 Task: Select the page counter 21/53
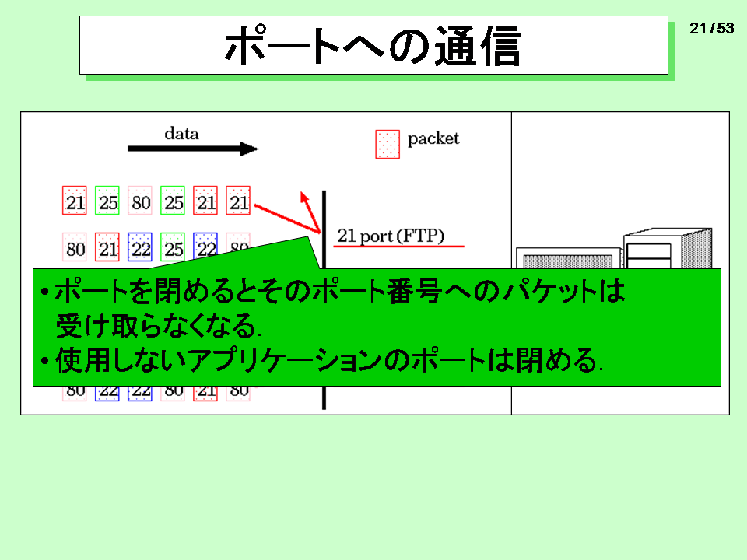point(712,29)
